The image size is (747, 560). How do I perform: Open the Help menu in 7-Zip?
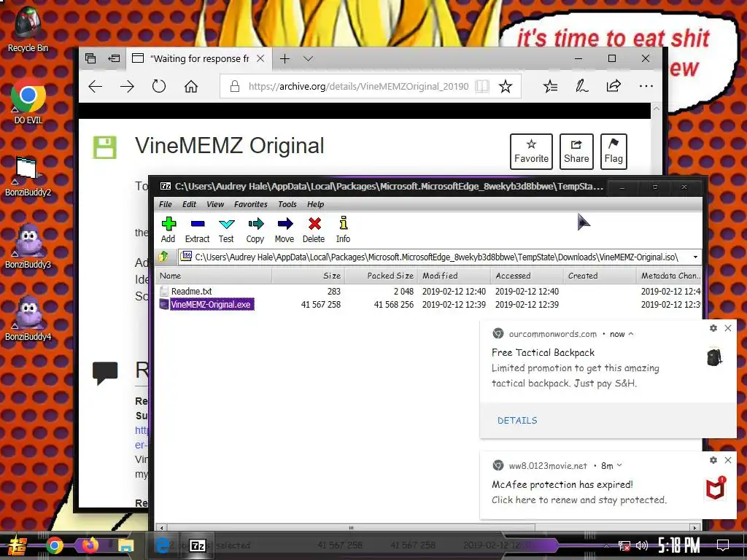(x=315, y=204)
